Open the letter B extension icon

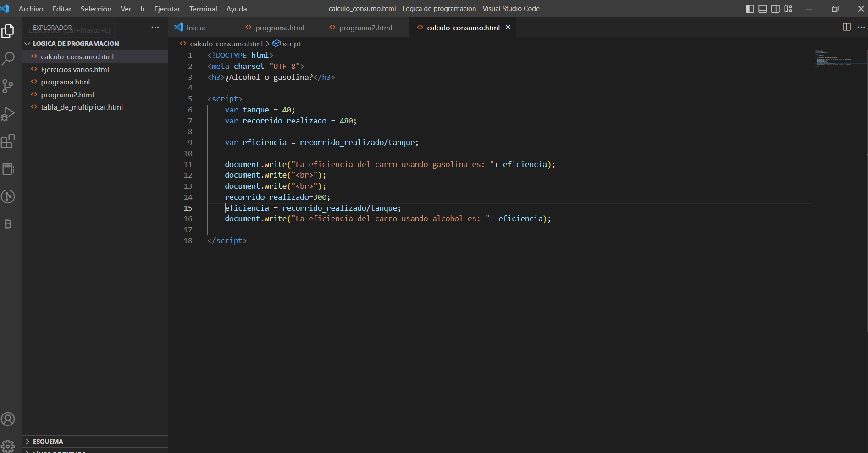pyautogui.click(x=8, y=224)
